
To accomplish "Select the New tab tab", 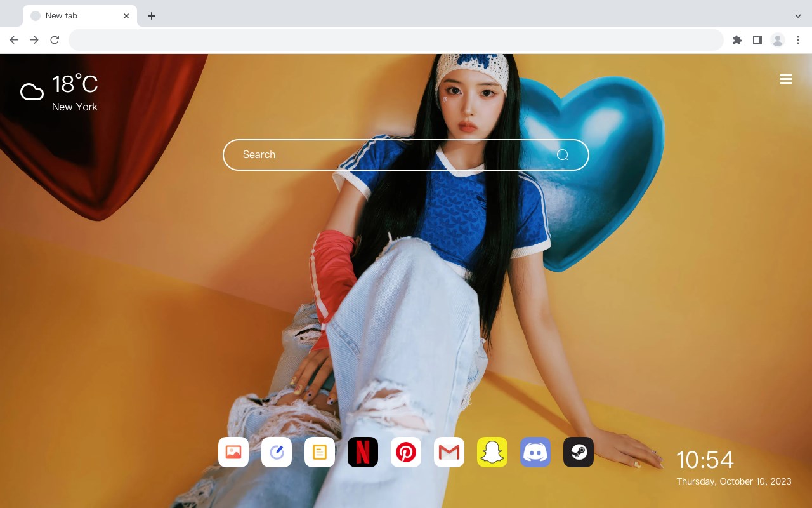I will (79, 16).
